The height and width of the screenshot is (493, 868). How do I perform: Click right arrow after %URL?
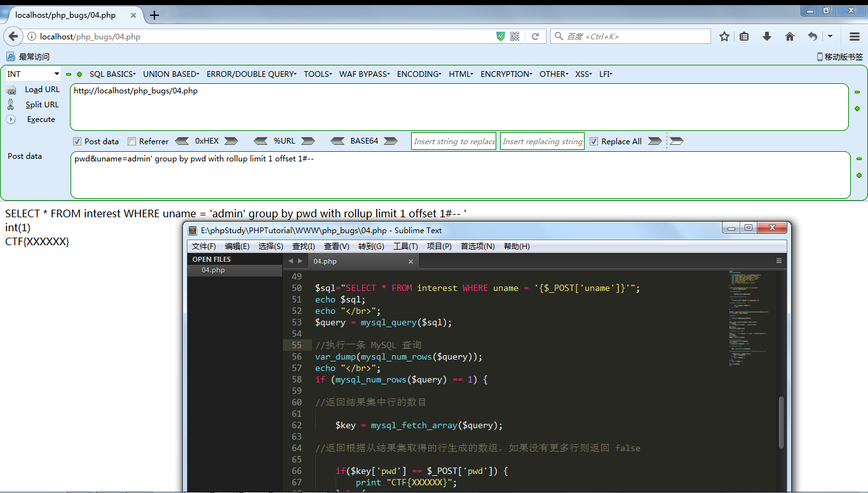[308, 141]
